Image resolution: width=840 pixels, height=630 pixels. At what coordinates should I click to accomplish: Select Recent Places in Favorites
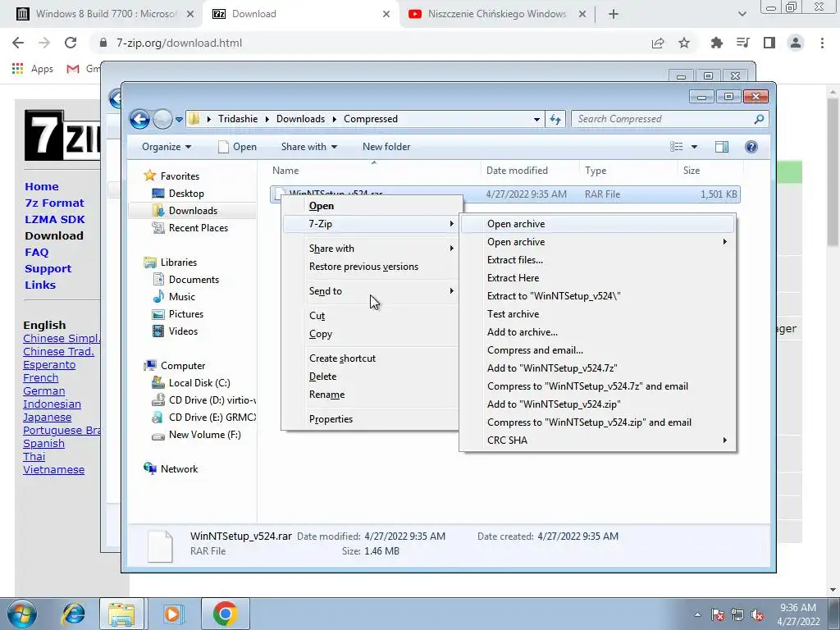199,228
